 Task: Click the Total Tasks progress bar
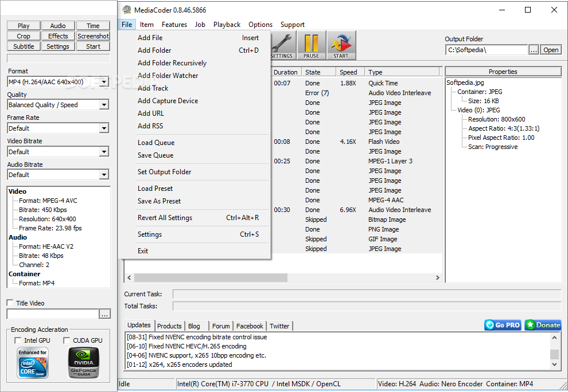pos(367,306)
